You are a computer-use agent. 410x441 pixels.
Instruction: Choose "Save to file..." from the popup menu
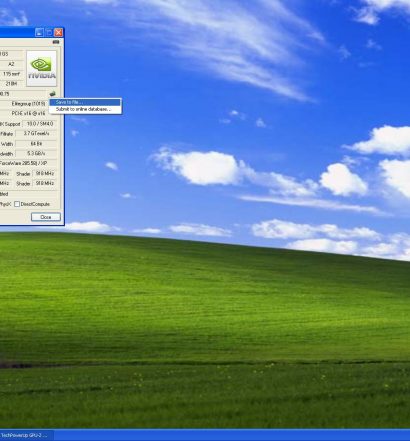click(85, 102)
